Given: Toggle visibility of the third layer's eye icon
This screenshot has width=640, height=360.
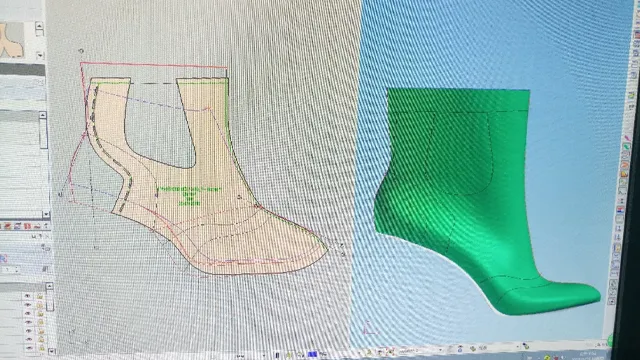Looking at the screenshot, I should (x=28, y=313).
